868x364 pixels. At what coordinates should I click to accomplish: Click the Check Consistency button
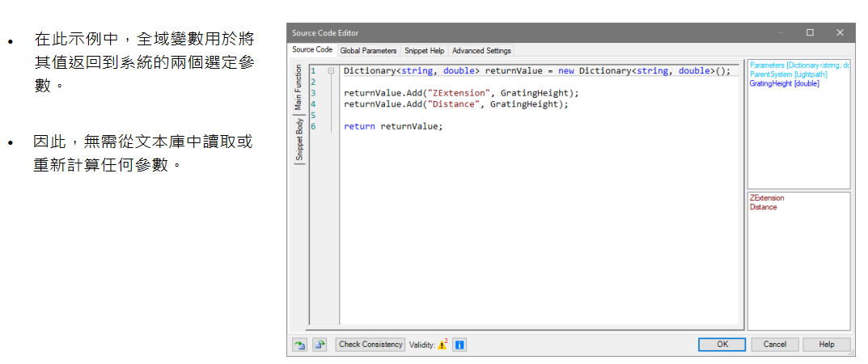(370, 345)
